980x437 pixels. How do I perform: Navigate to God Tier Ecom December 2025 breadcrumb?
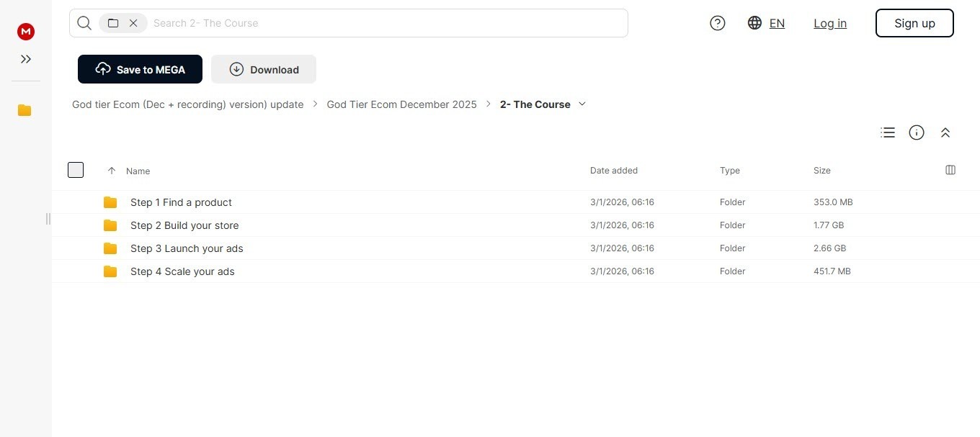point(401,104)
